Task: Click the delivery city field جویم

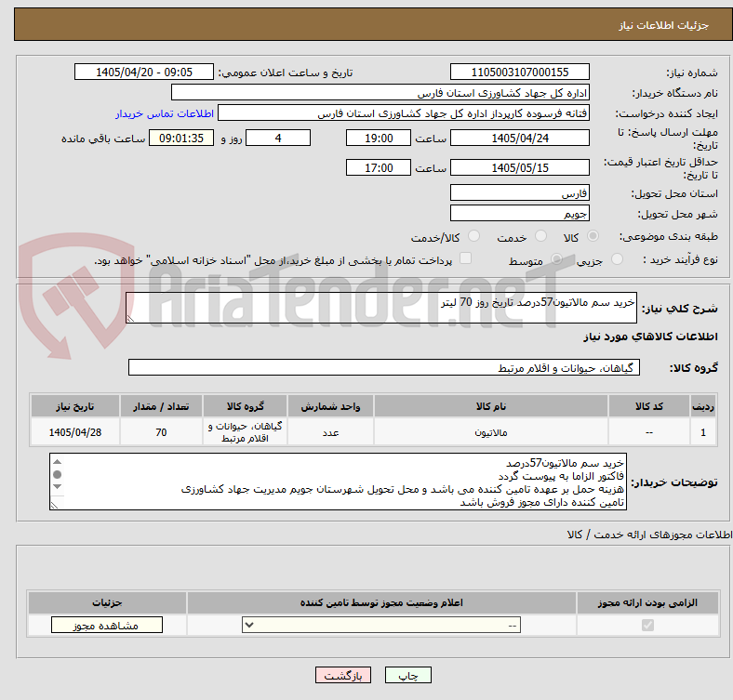Action: [519, 213]
